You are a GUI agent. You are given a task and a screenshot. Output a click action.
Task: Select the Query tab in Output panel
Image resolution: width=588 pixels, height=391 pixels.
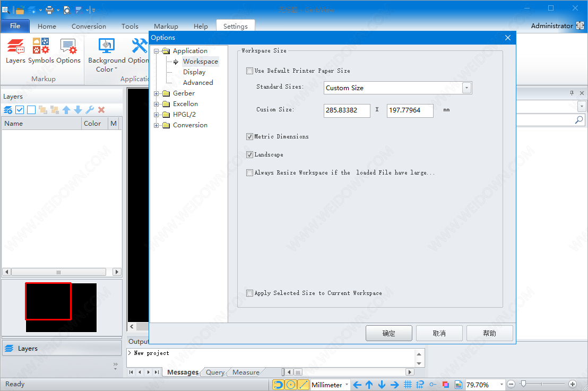(215, 372)
